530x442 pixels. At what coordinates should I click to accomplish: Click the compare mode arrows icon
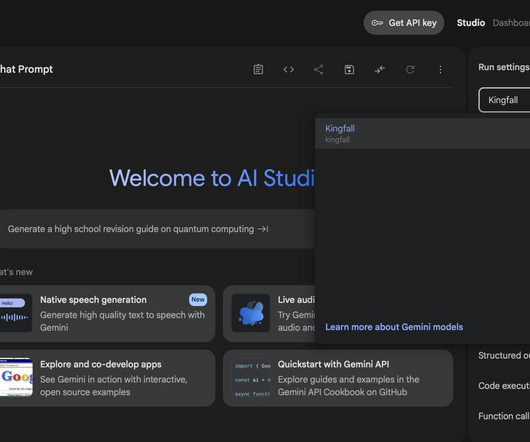(x=380, y=70)
